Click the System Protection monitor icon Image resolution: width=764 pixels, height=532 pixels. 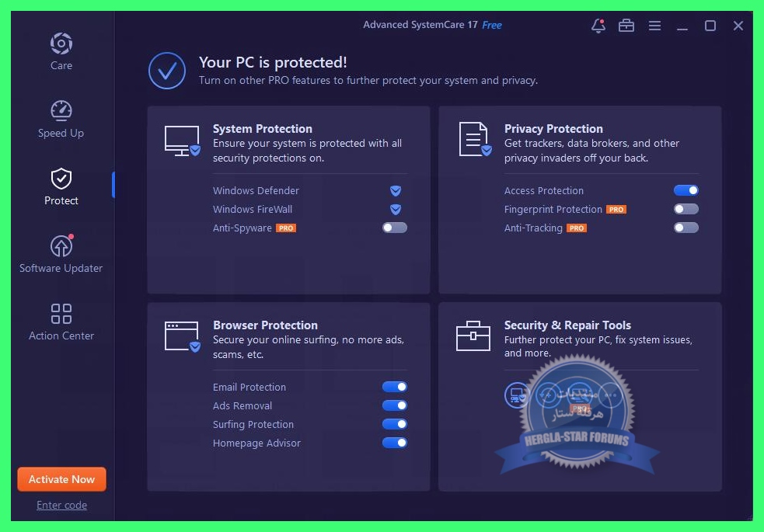click(182, 141)
